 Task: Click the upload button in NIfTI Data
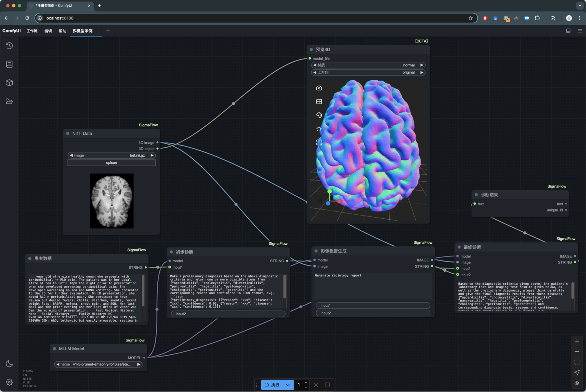(x=112, y=163)
